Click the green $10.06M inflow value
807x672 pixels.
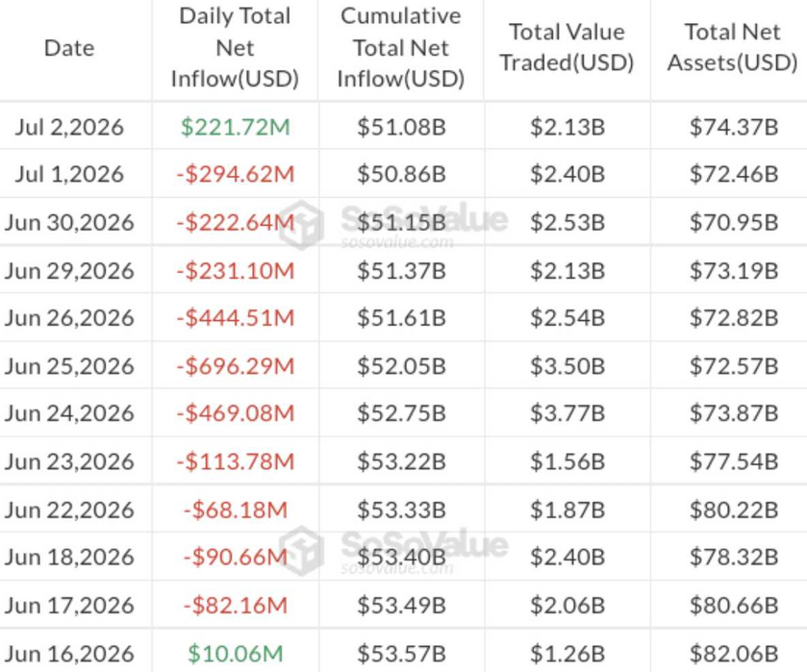[236, 654]
